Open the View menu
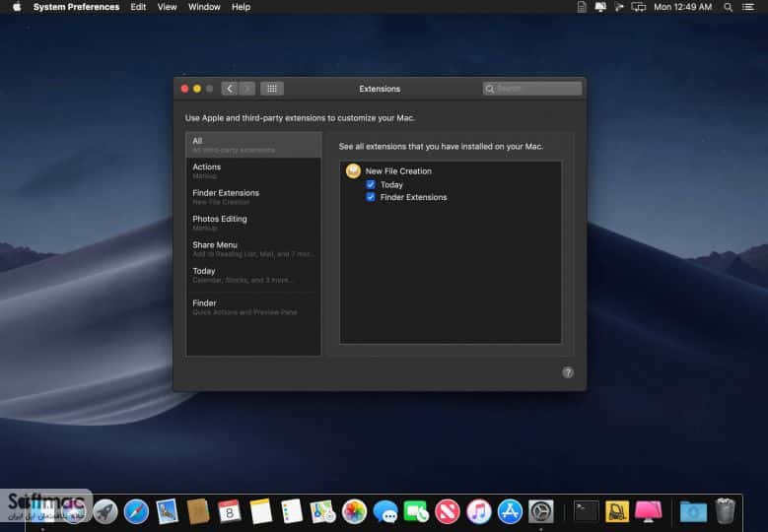The height and width of the screenshot is (532, 768). click(x=167, y=7)
